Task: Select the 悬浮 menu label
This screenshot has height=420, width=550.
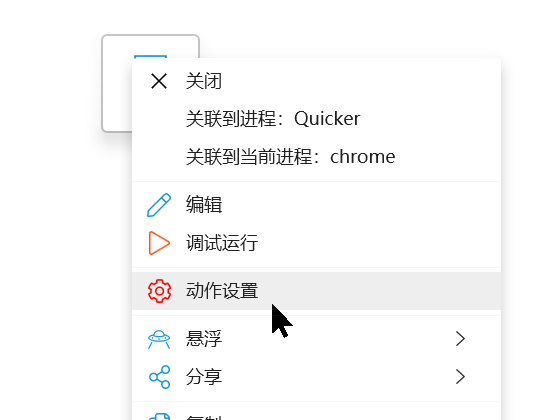Action: tap(204, 339)
